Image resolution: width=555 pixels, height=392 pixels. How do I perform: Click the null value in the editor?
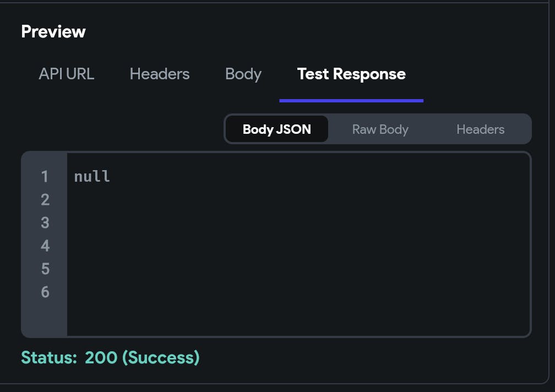[92, 177]
